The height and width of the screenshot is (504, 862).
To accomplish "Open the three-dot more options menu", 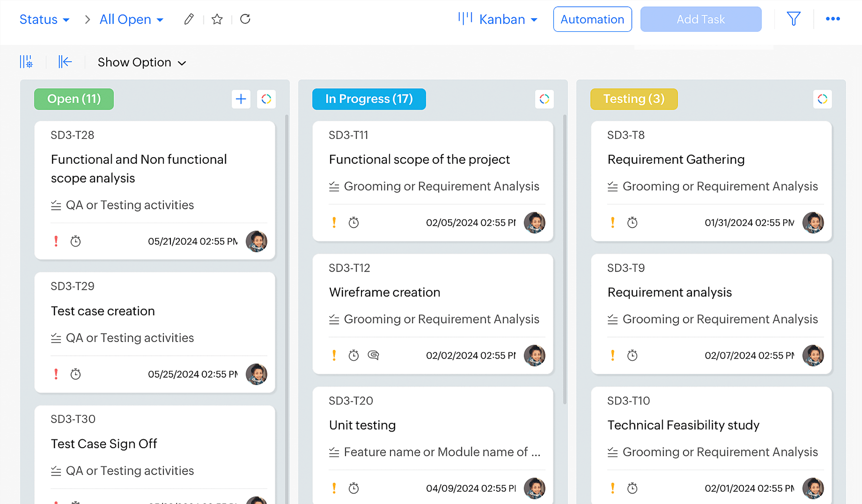I will (833, 19).
